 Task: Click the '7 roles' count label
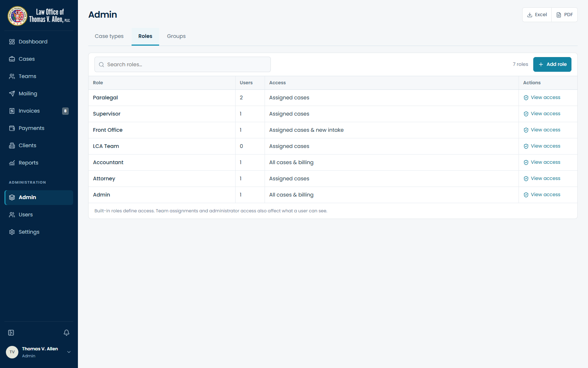pyautogui.click(x=520, y=64)
